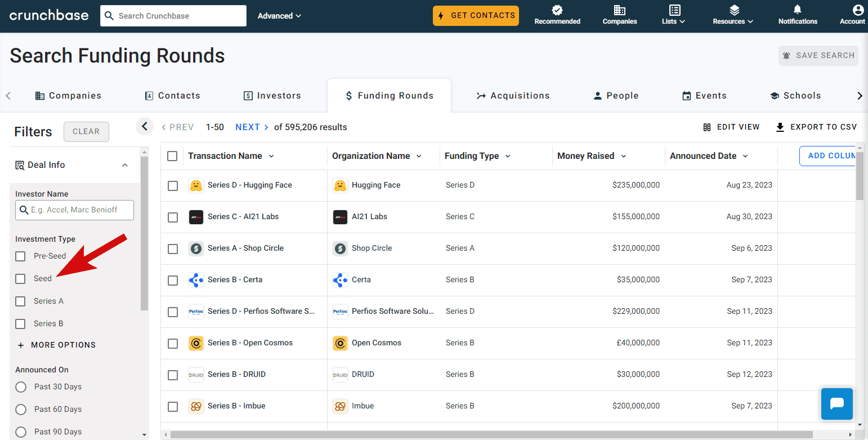Open the chat support bubble

[837, 404]
